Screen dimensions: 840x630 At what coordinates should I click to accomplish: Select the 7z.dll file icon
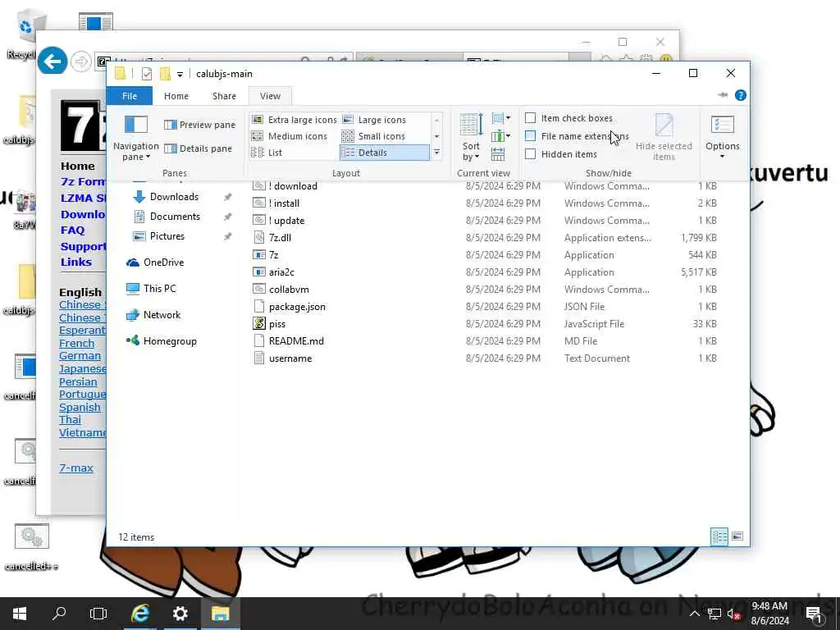[x=259, y=237]
